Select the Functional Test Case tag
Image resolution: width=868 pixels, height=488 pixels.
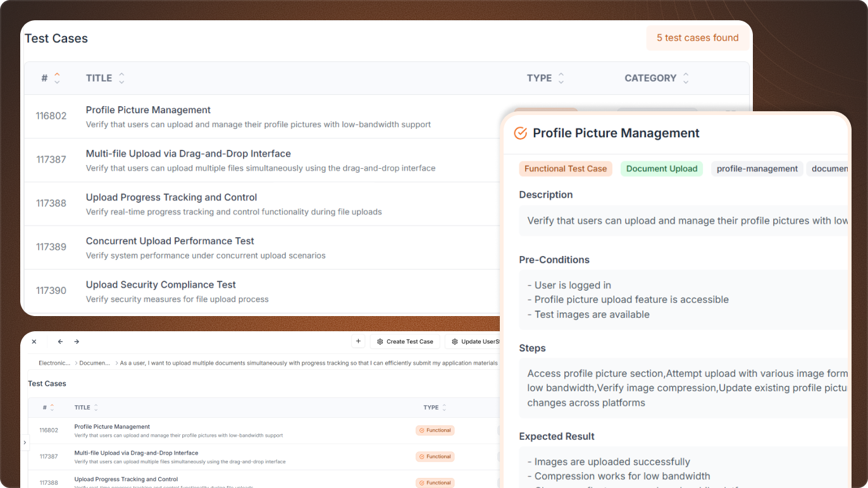click(565, 168)
